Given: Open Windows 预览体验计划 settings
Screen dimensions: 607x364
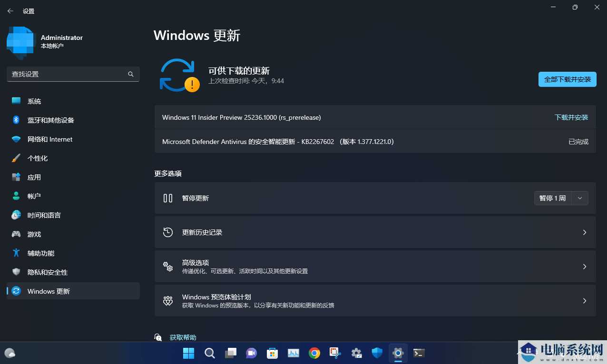Looking at the screenshot, I should 375,300.
